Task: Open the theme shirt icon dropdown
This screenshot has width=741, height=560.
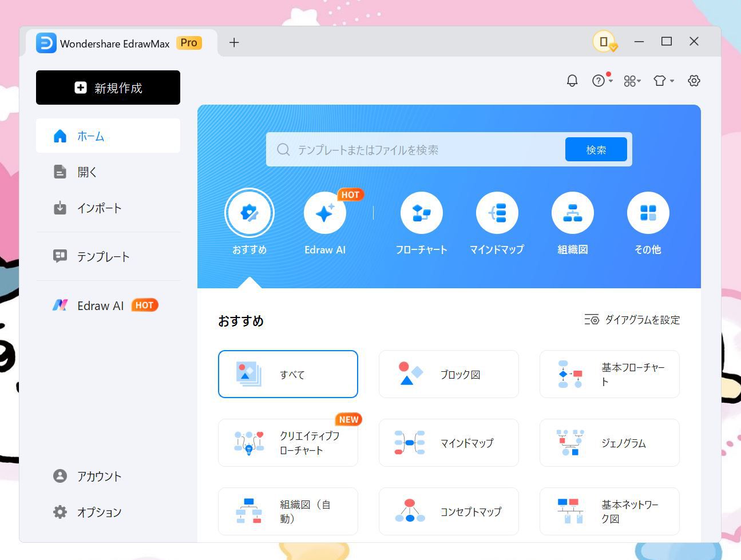Action: pyautogui.click(x=664, y=81)
